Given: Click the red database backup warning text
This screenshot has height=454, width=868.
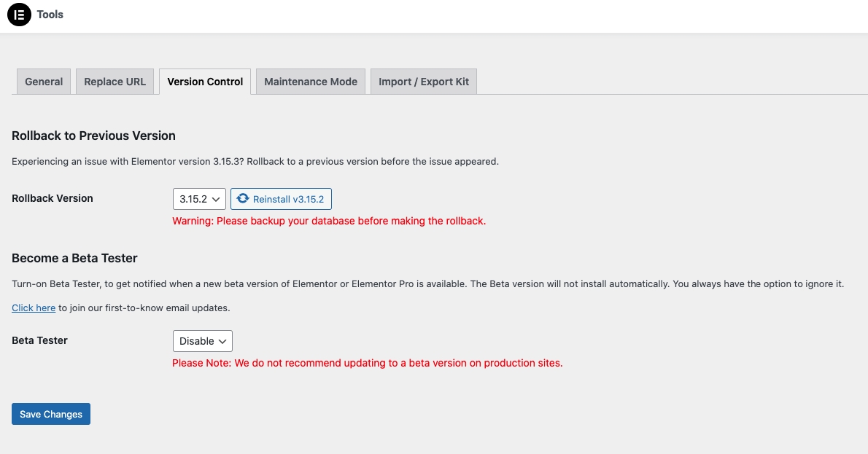Looking at the screenshot, I should (329, 221).
